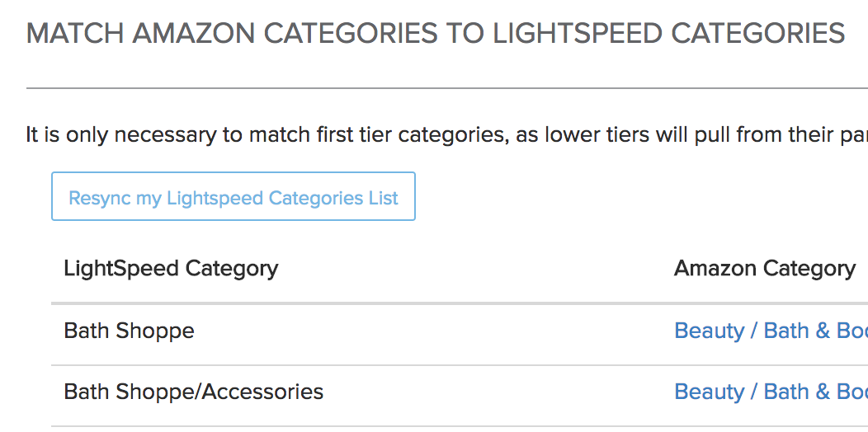Click the final word CATEGORIES in the title
This screenshot has height=432, width=868.
(x=757, y=34)
